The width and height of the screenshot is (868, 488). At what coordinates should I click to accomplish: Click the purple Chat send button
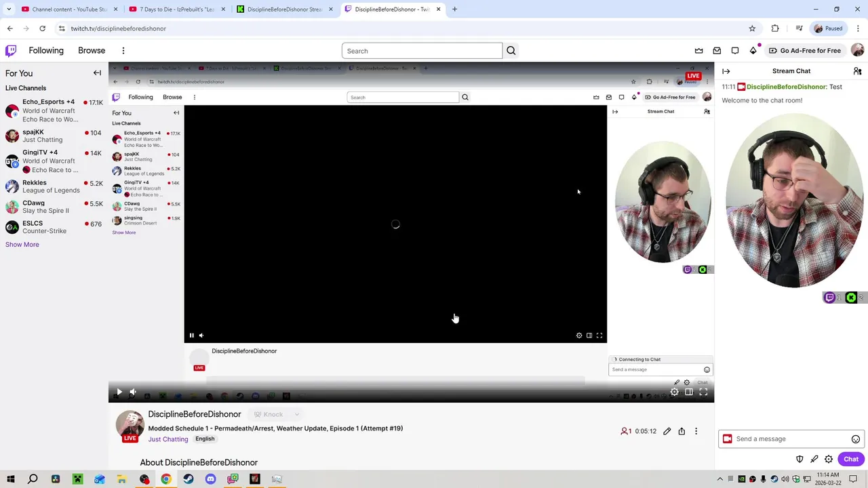[x=851, y=460]
